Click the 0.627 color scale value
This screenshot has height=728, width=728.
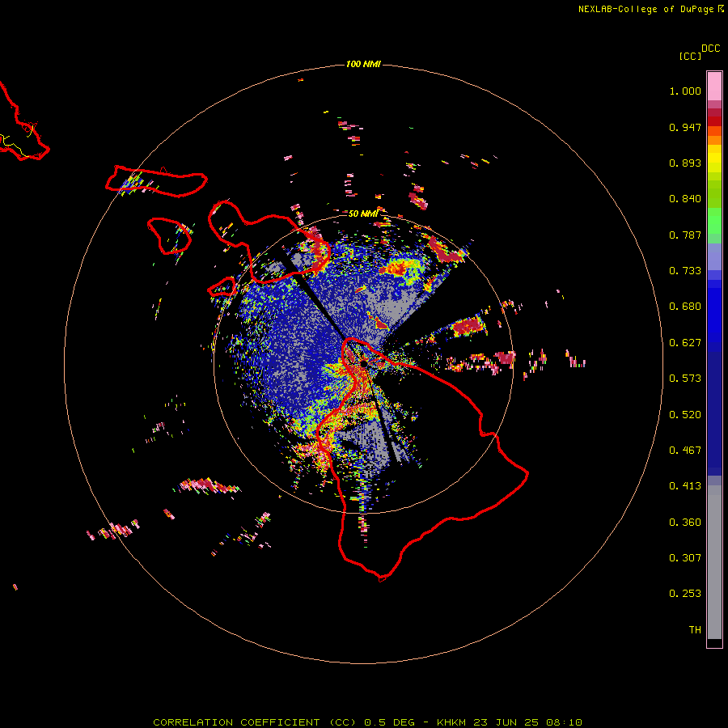[x=685, y=343]
